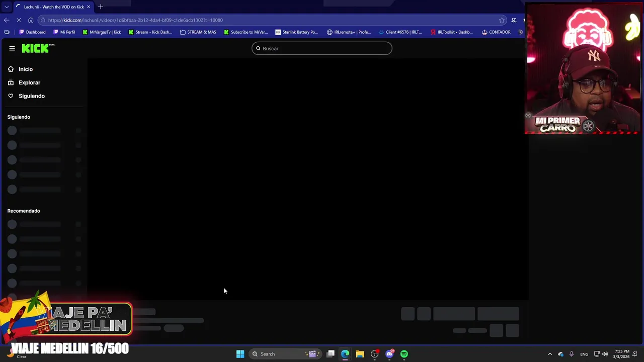Open the Subscribe to MrVar bookmark

[246, 32]
